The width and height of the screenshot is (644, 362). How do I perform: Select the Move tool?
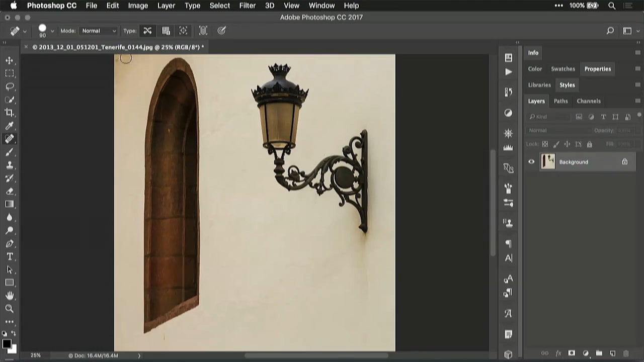tap(10, 60)
